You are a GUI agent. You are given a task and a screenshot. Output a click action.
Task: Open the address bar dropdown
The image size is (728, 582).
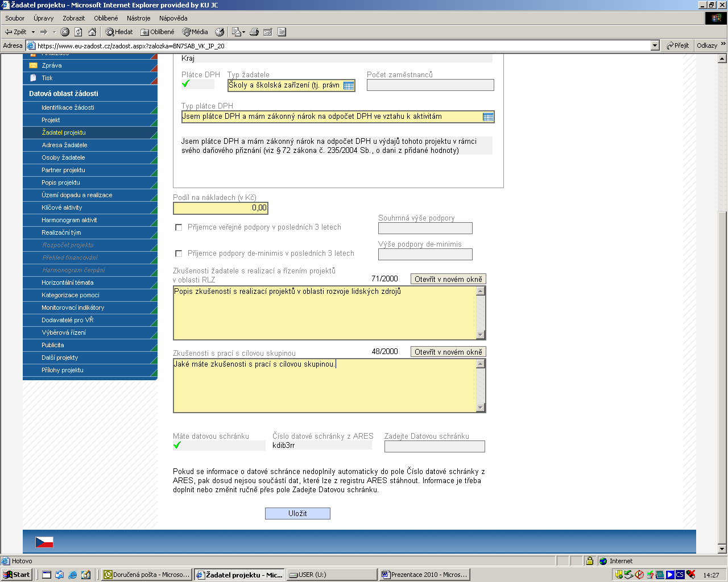(655, 45)
